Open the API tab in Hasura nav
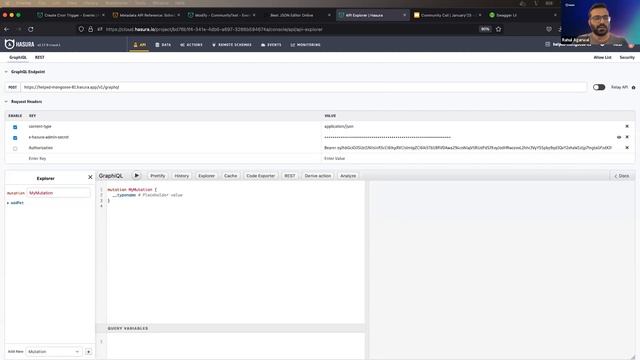 point(140,45)
